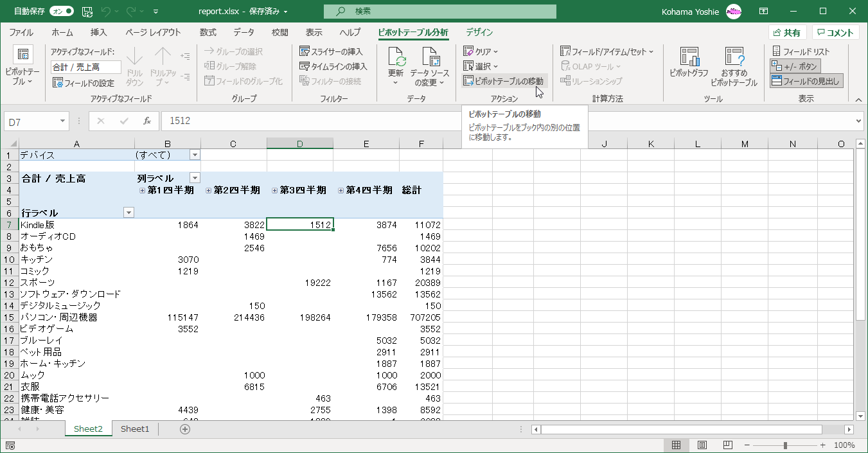
Task: Click the Insert Slicer icon
Action: coord(305,51)
